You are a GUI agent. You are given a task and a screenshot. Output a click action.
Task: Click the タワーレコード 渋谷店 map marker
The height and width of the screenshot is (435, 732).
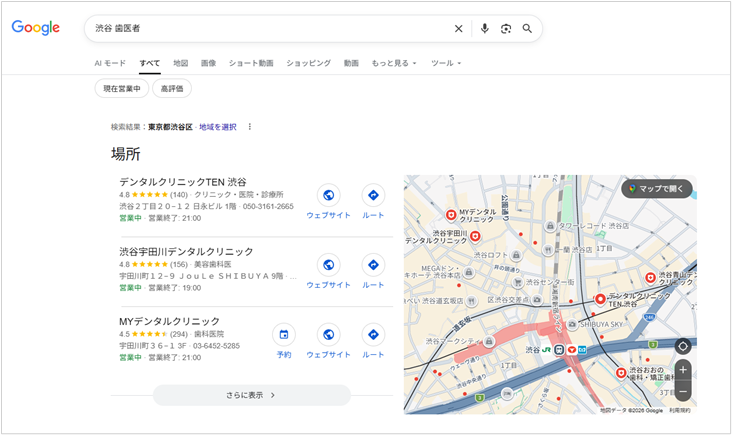coord(550,226)
